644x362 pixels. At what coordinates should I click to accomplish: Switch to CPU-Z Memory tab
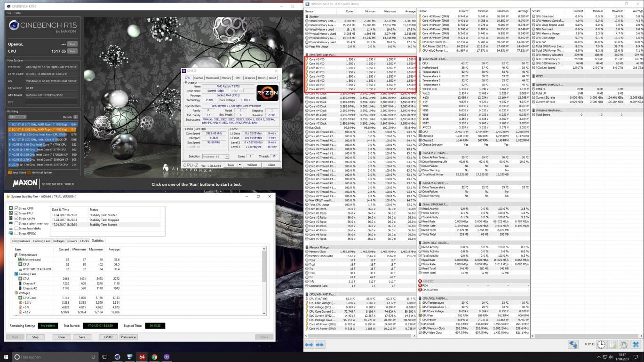(227, 78)
